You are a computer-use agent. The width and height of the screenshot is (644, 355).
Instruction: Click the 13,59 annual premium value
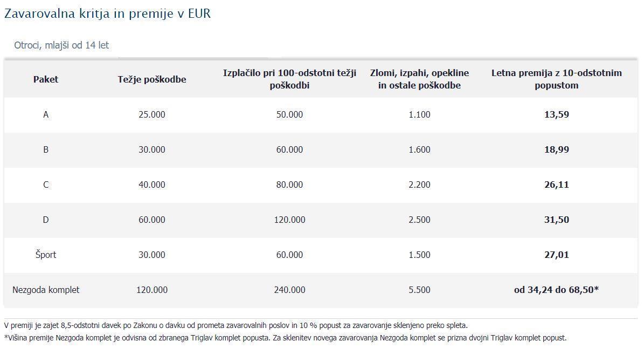click(x=556, y=114)
